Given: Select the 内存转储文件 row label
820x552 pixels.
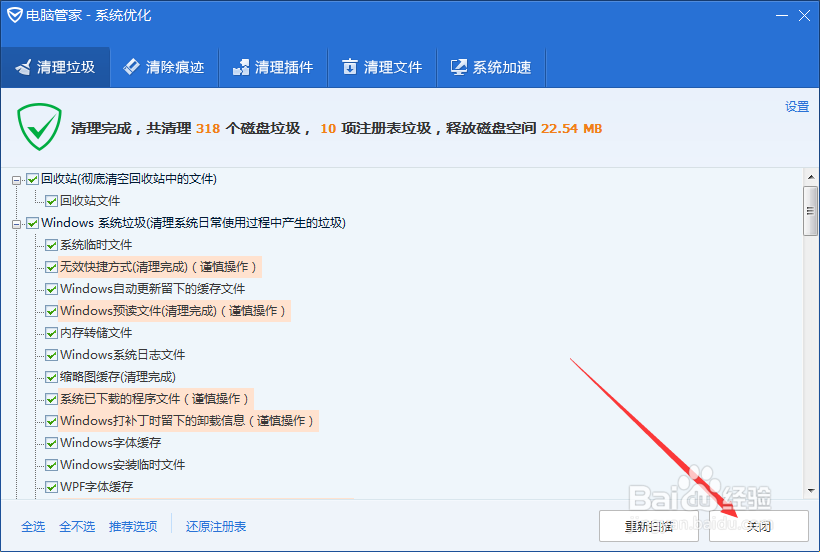Looking at the screenshot, I should (96, 333).
